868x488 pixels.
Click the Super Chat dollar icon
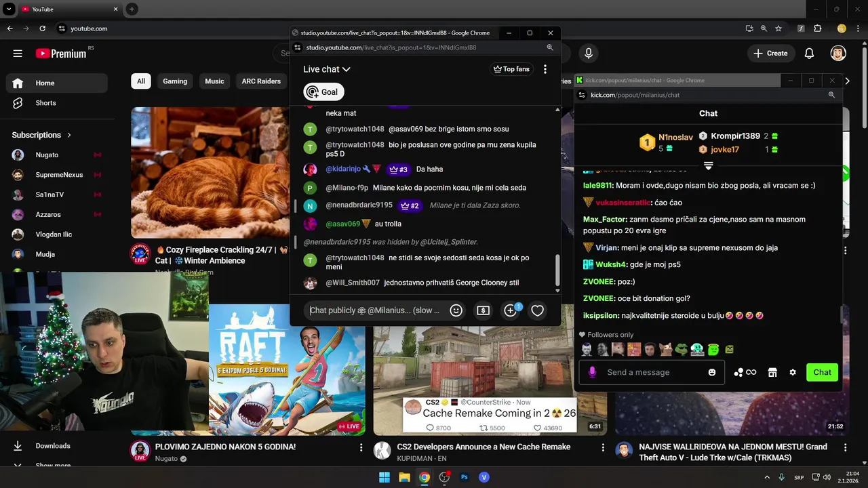point(483,310)
